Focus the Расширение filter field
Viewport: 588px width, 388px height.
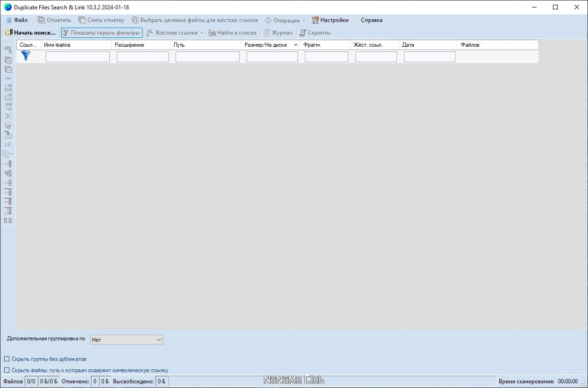142,57
